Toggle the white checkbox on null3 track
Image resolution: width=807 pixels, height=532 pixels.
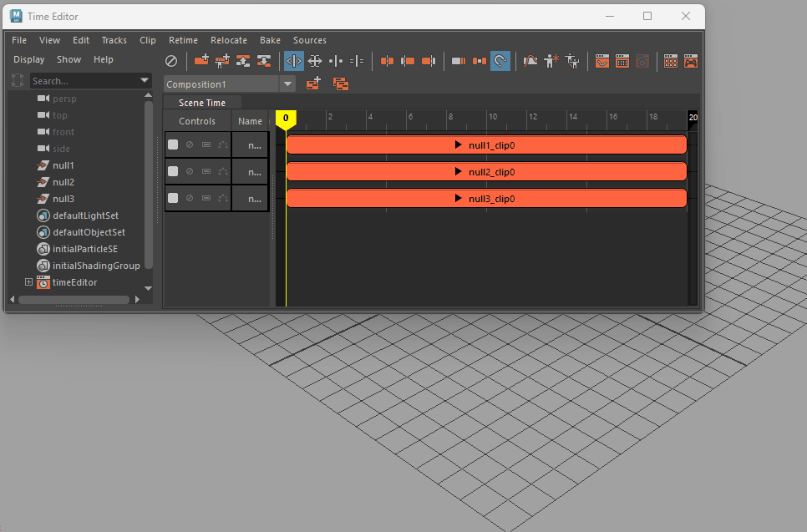coord(173,198)
